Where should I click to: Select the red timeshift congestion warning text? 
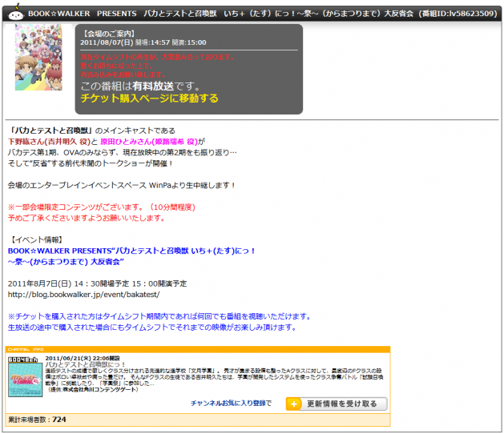click(157, 66)
